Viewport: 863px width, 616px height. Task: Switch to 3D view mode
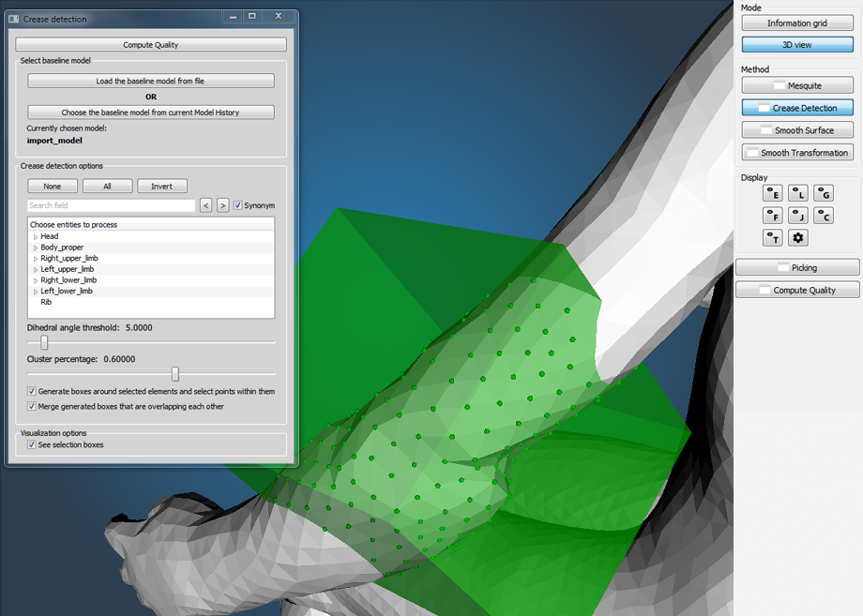(797, 45)
